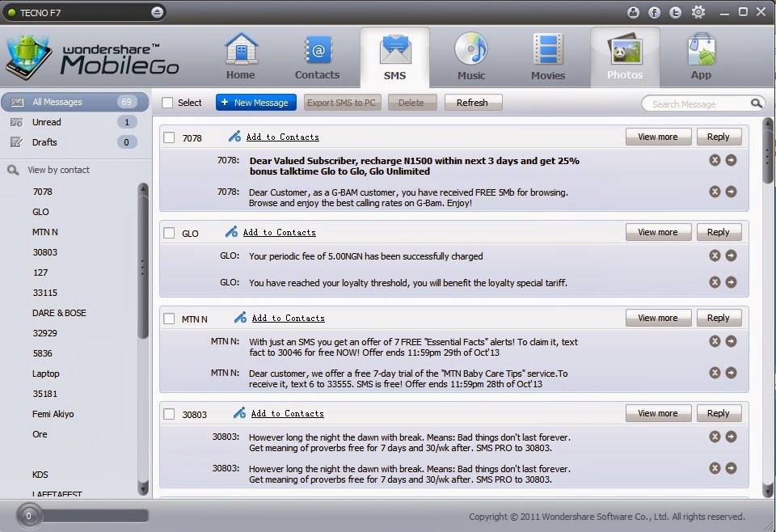Go to the Music tab
The image size is (776, 532).
pos(471,57)
